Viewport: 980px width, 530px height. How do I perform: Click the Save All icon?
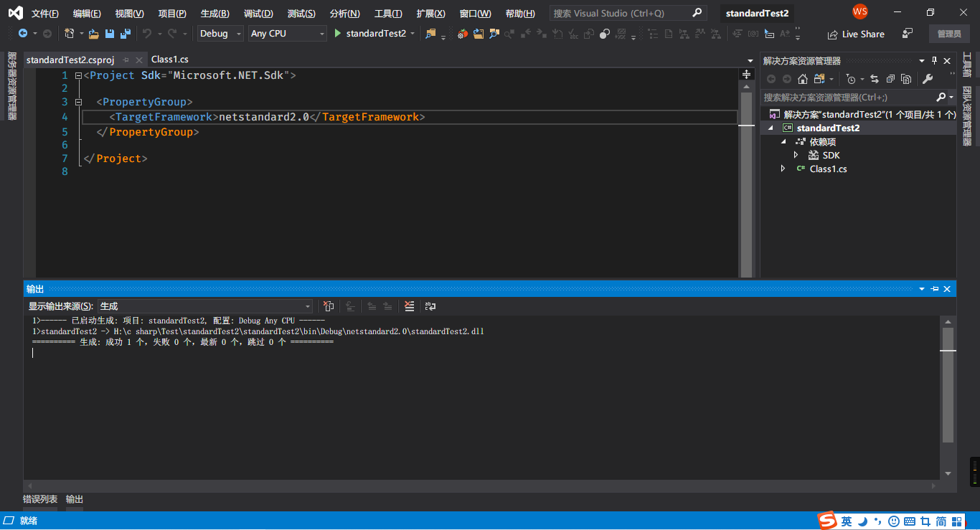point(126,34)
